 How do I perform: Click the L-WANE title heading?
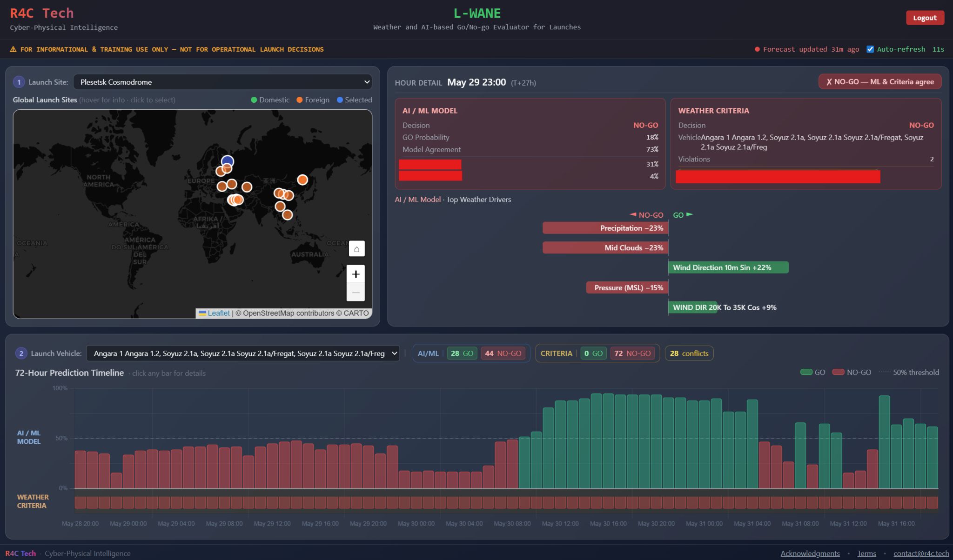pos(477,13)
